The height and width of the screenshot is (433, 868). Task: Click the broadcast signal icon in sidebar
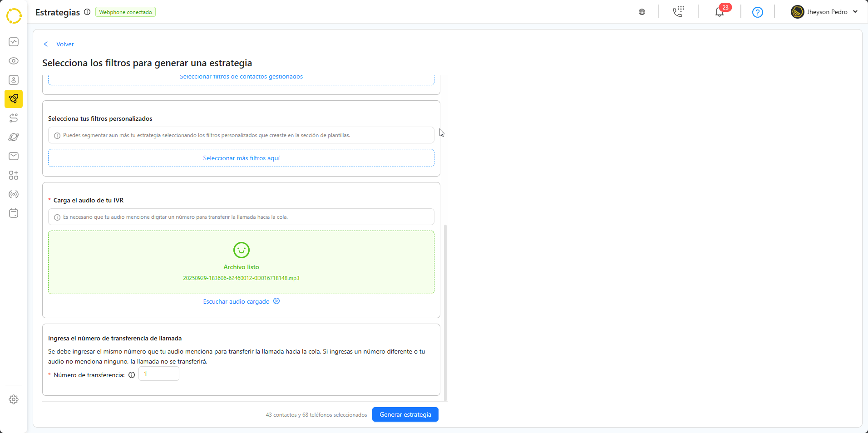(14, 194)
